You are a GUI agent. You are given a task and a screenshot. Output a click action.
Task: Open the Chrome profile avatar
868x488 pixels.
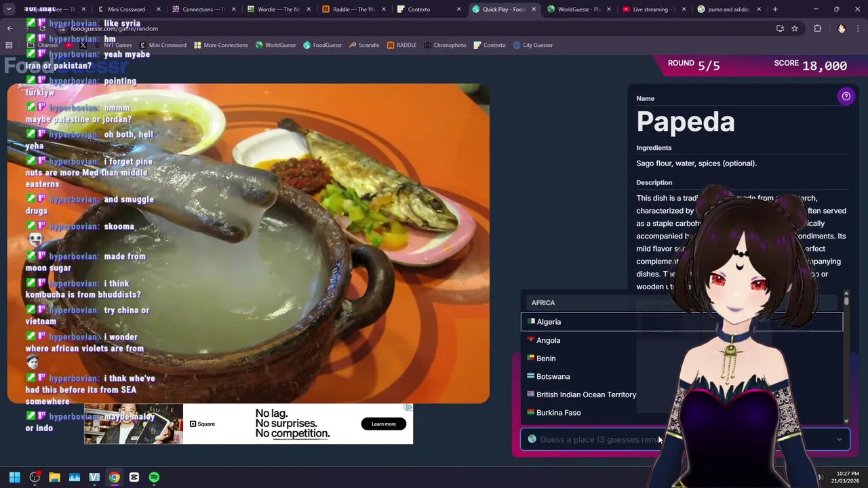tap(842, 28)
